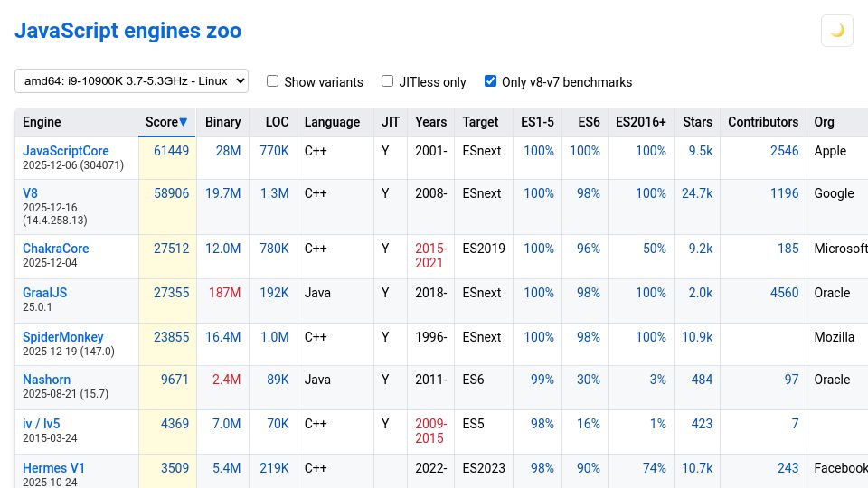Click V8 contributors count 1196
The width and height of the screenshot is (868, 488).
coord(785,193)
